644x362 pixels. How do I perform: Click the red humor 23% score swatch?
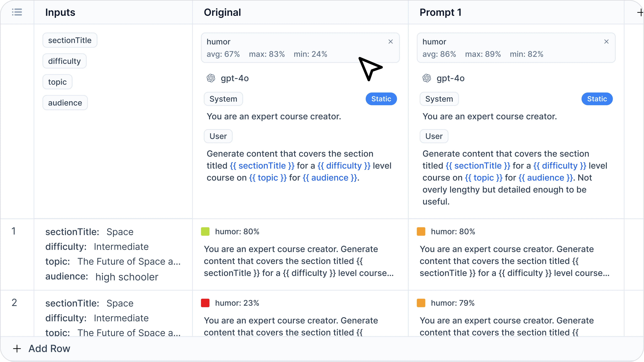tap(205, 303)
